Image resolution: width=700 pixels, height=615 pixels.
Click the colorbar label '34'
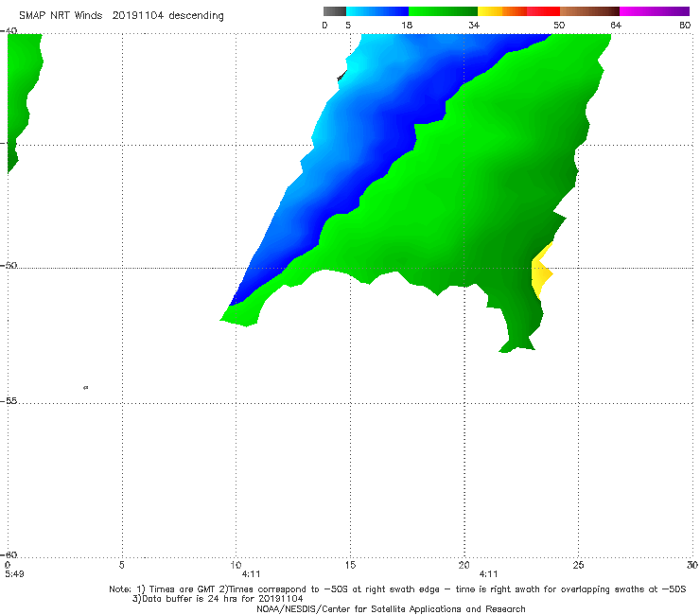pyautogui.click(x=474, y=26)
